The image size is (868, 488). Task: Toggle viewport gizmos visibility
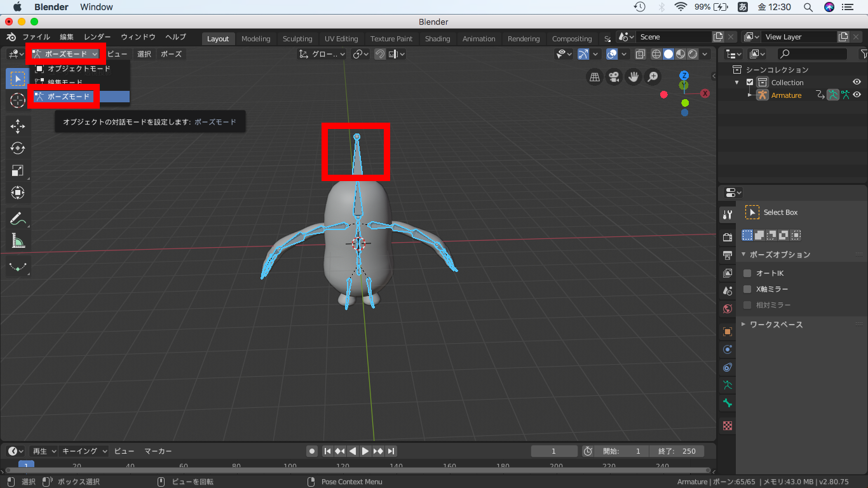click(583, 54)
